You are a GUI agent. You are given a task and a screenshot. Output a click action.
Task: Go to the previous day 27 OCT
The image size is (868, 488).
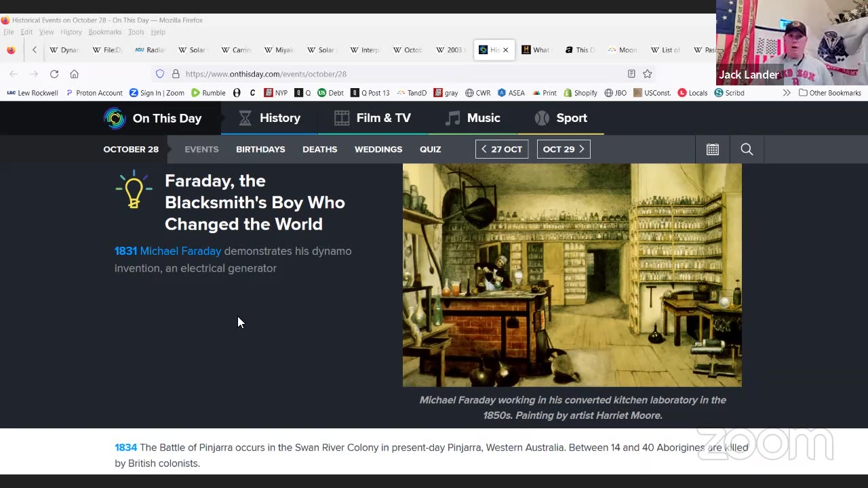coord(502,149)
